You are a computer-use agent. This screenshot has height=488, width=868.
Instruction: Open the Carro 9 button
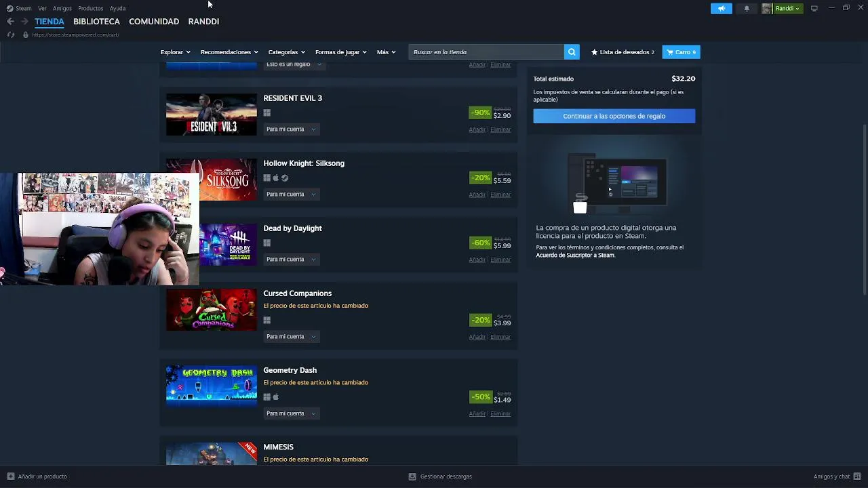(x=681, y=52)
